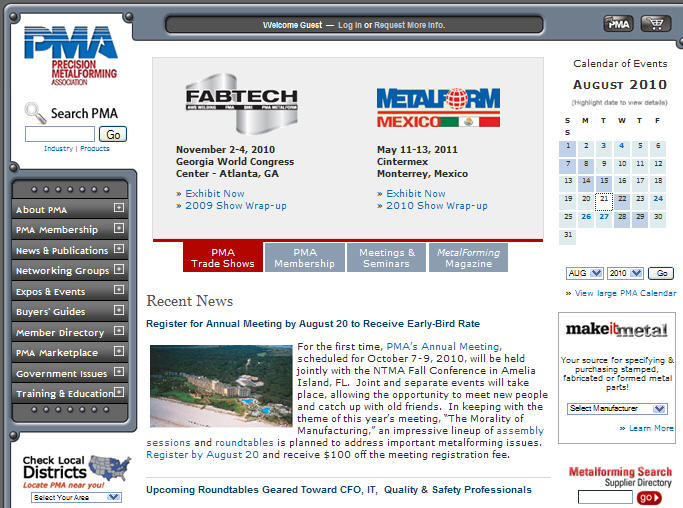The width and height of the screenshot is (683, 508).
Task: Open the makeitmetal logo
Action: [616, 330]
